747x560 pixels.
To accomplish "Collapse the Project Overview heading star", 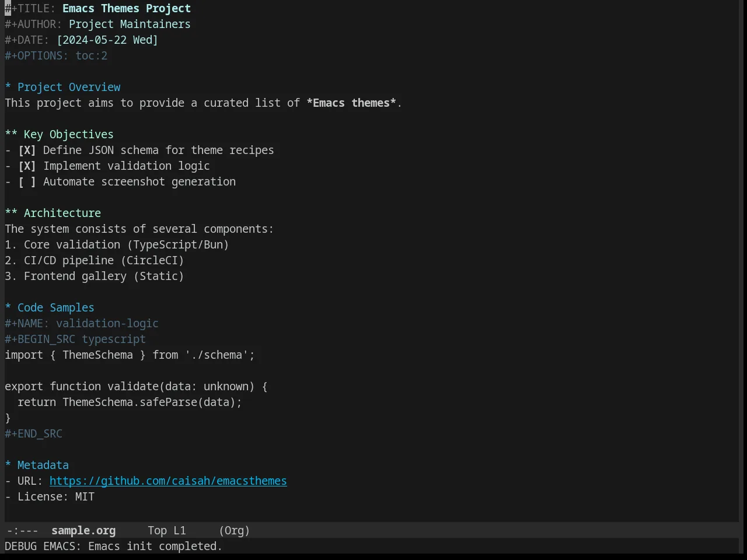I will (x=8, y=87).
